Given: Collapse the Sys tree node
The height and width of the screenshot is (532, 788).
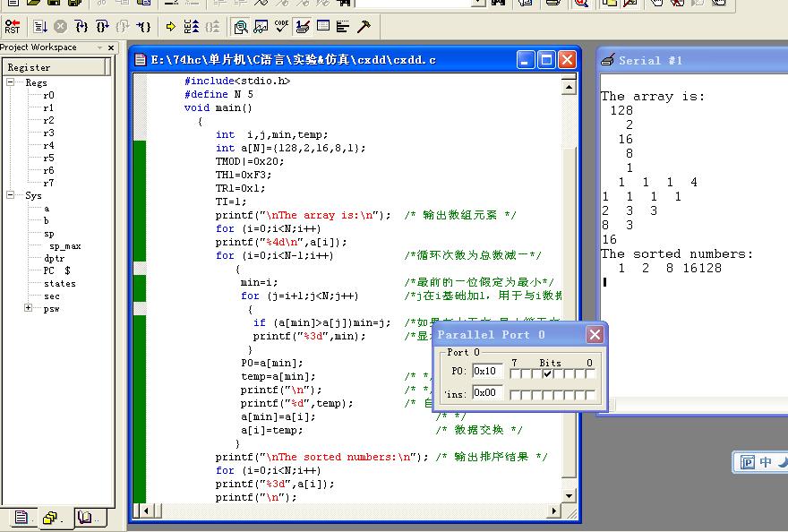Looking at the screenshot, I should (10, 195).
